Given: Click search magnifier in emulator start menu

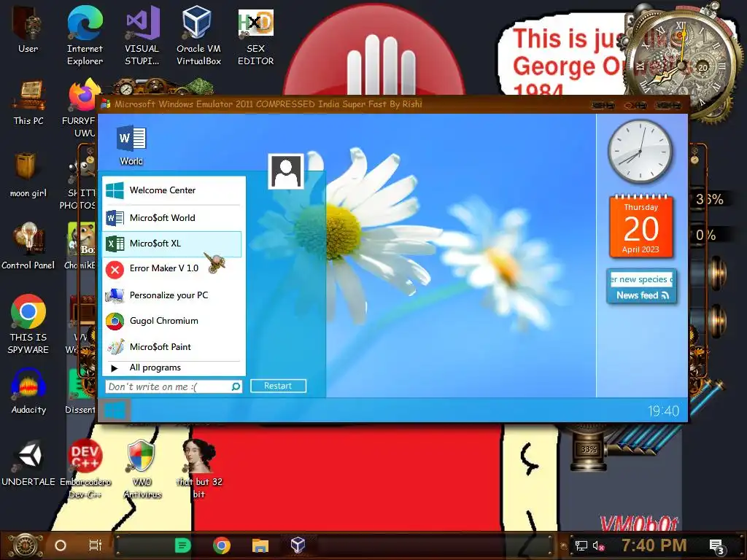Looking at the screenshot, I should point(236,386).
